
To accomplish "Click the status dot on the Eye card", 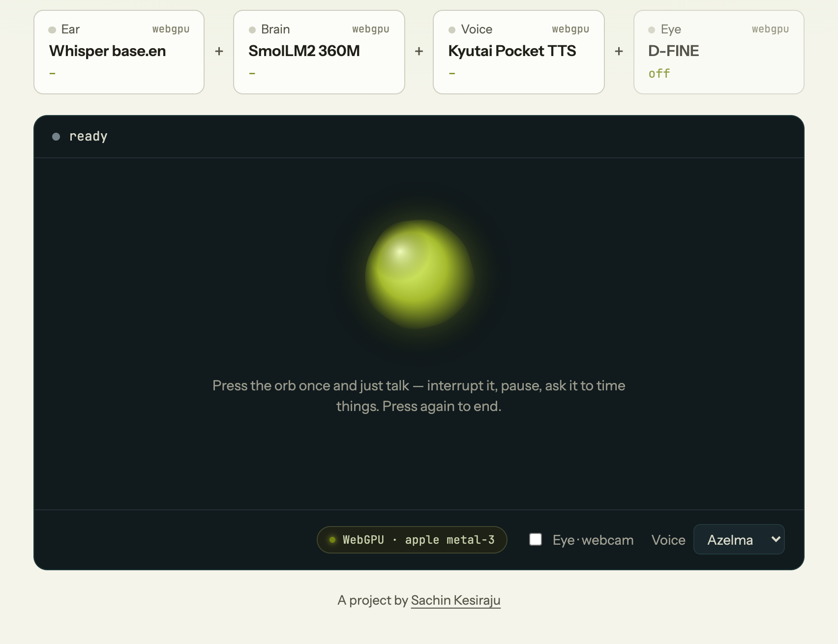I will coord(652,30).
